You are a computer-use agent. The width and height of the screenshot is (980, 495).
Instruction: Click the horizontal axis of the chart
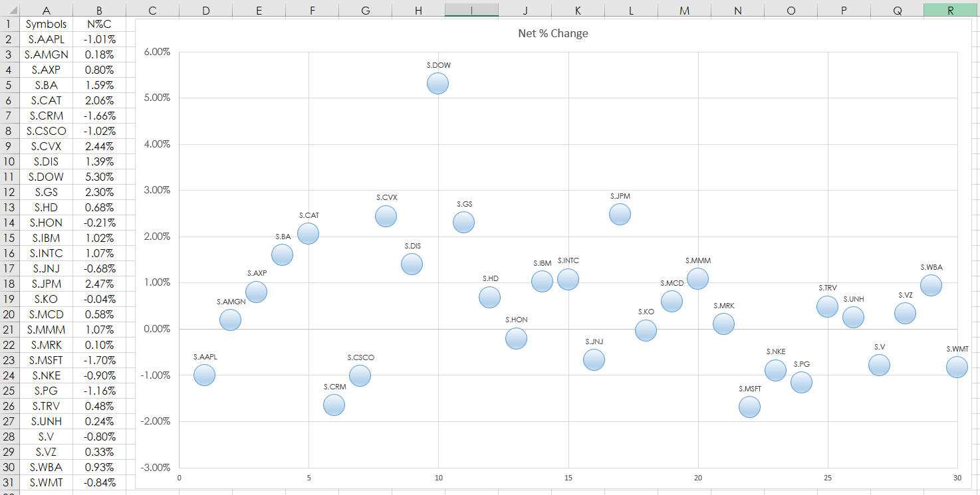pyautogui.click(x=568, y=478)
